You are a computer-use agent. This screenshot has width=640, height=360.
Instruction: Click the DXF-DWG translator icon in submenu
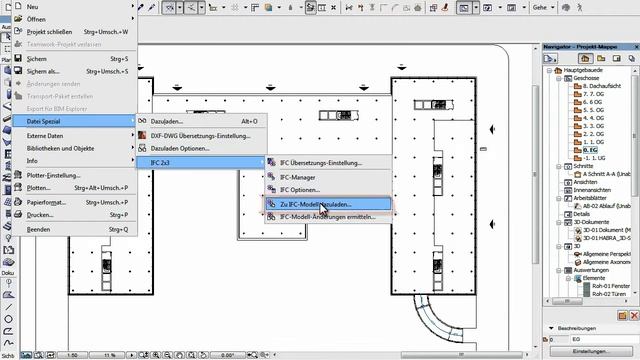[142, 135]
